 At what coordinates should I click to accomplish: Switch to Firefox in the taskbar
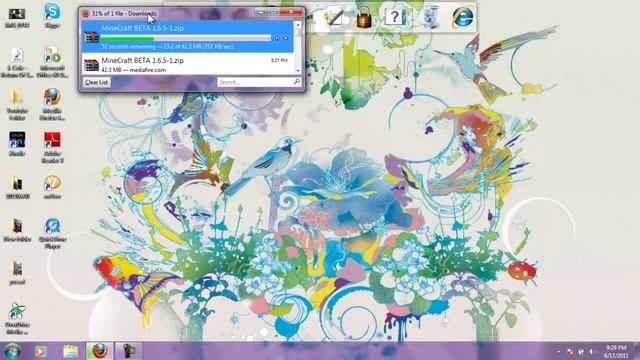(x=99, y=351)
